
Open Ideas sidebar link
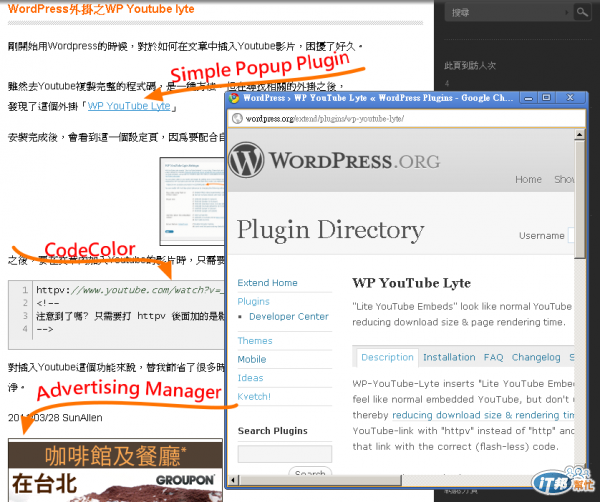[x=250, y=378]
